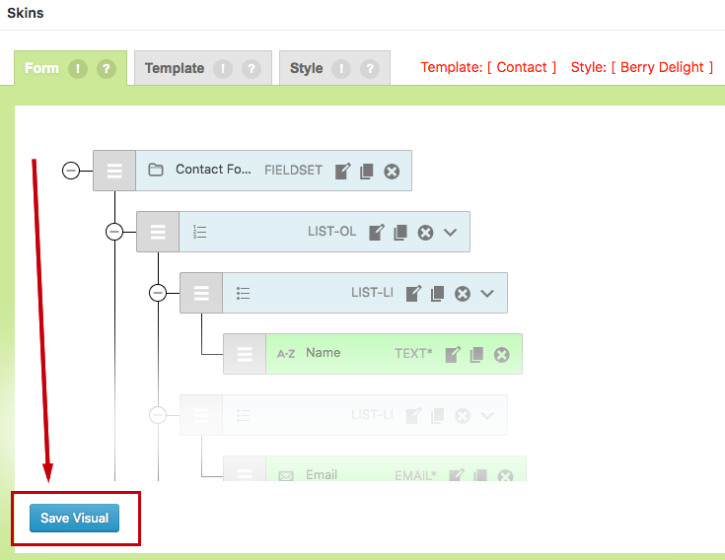Collapse the Contact Form fieldset node
The width and height of the screenshot is (725, 560).
point(71,171)
